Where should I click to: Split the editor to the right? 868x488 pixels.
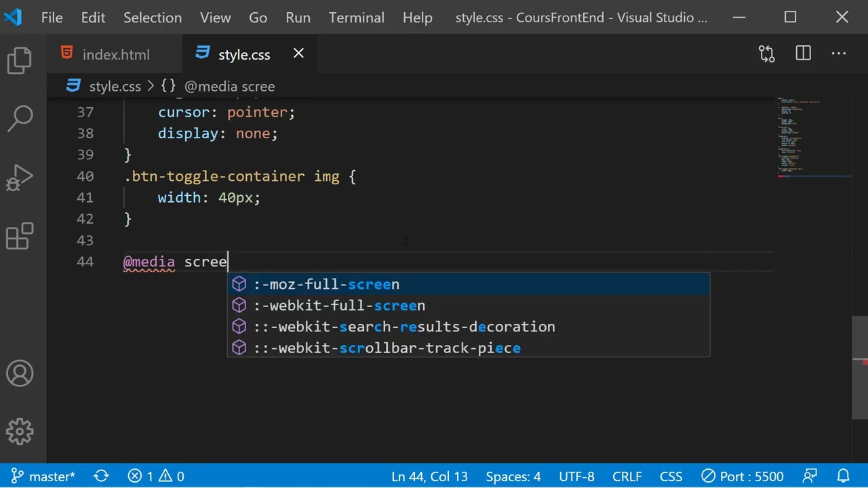click(803, 54)
